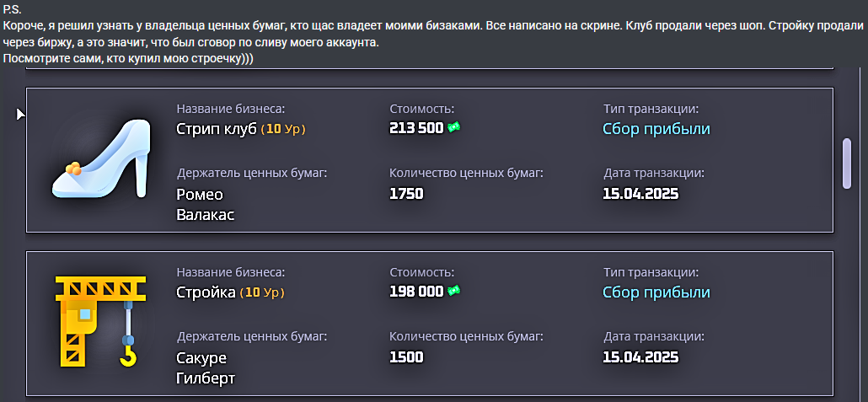Screen dimensions: 868x402
Task: Click the "10 Ур" level badge for Стройка
Action: (263, 292)
